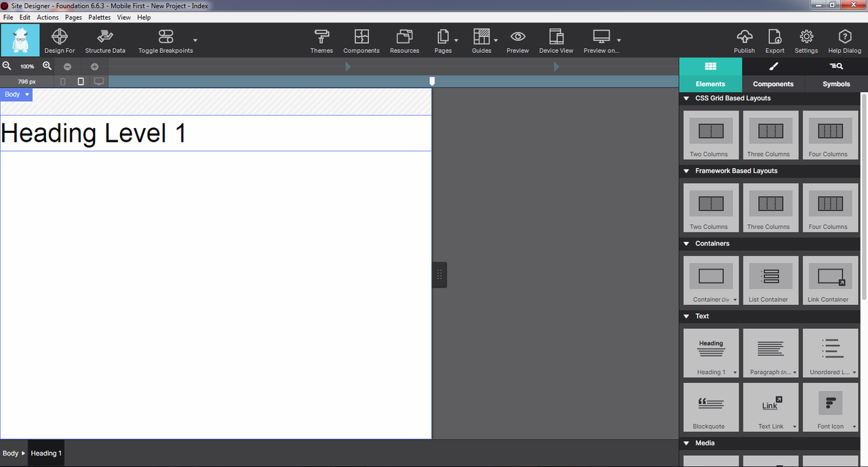Select Framework Three Columns layout
Image resolution: width=868 pixels, height=467 pixels.
[x=770, y=207]
